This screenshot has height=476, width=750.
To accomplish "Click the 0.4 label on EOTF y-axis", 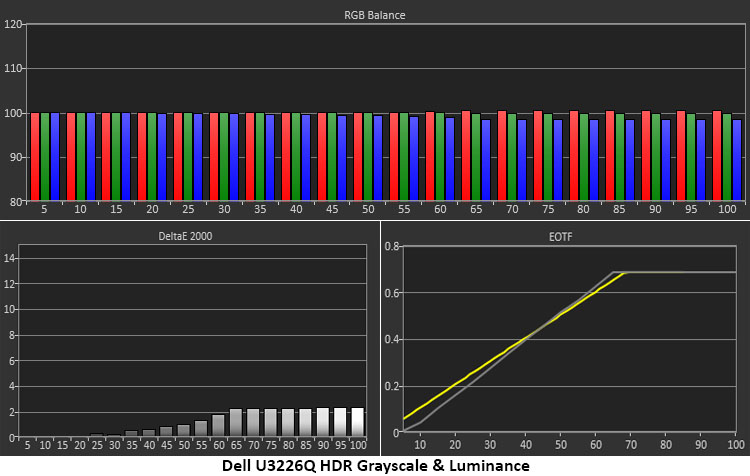I will coord(392,340).
